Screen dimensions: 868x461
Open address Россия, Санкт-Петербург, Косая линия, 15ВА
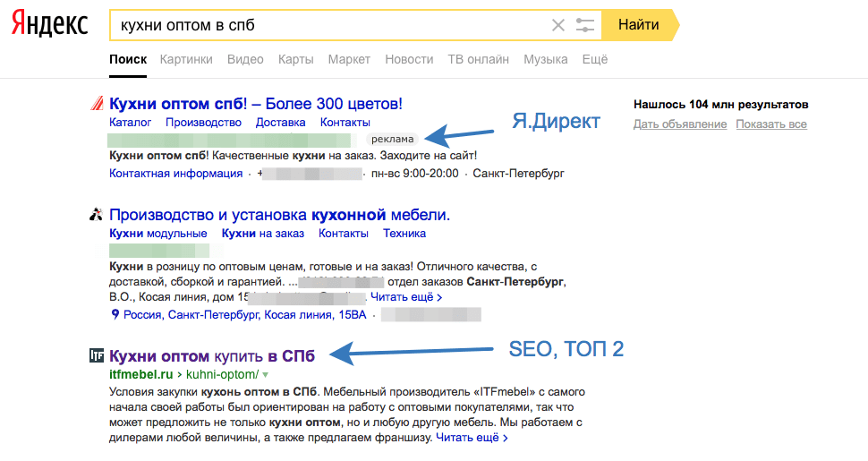244,315
